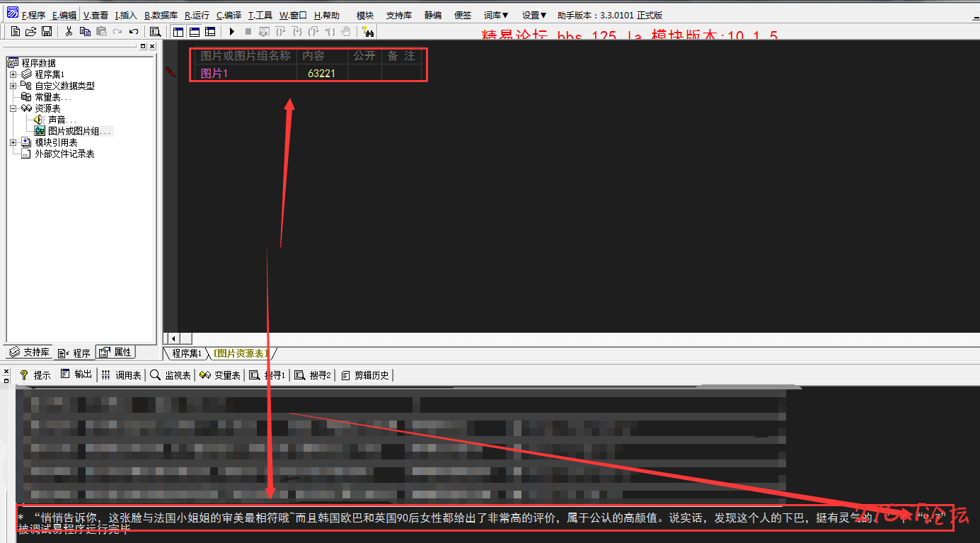Image resolution: width=980 pixels, height=543 pixels.
Task: Open the H.帮助 menu
Action: (x=326, y=15)
